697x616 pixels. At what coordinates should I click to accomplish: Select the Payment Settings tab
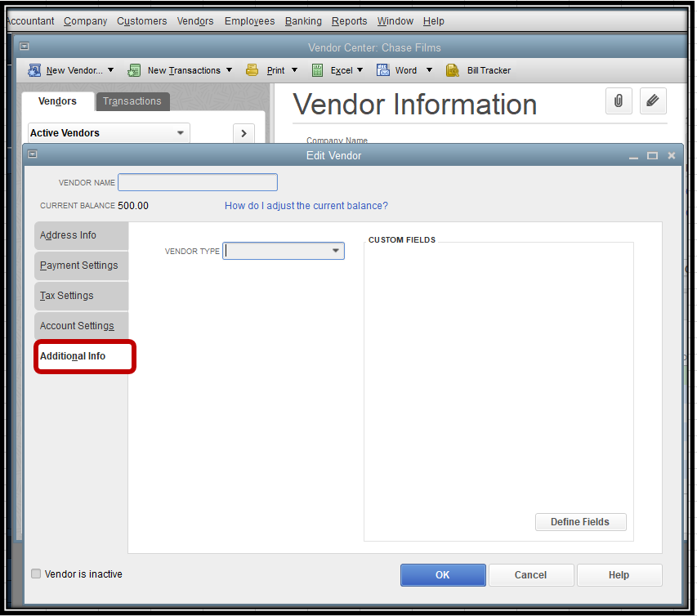pos(79,266)
